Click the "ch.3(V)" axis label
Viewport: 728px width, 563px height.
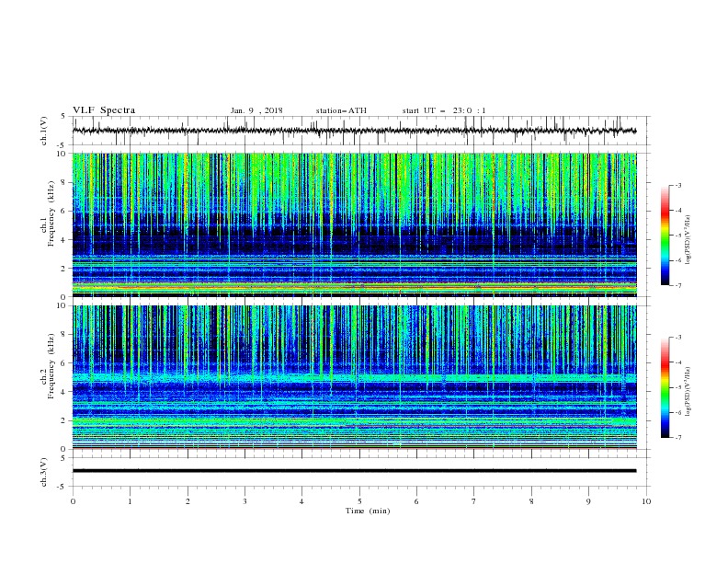click(x=44, y=472)
